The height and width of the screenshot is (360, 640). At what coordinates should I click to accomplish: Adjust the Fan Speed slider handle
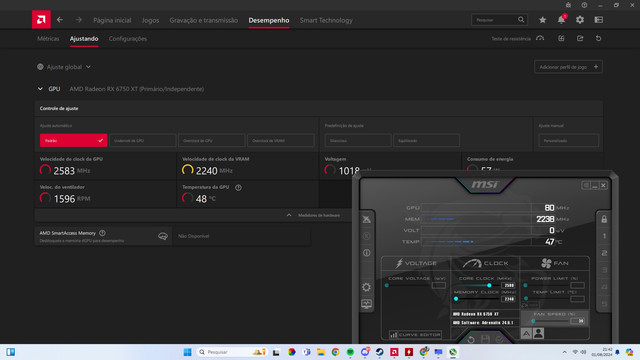click(533, 321)
